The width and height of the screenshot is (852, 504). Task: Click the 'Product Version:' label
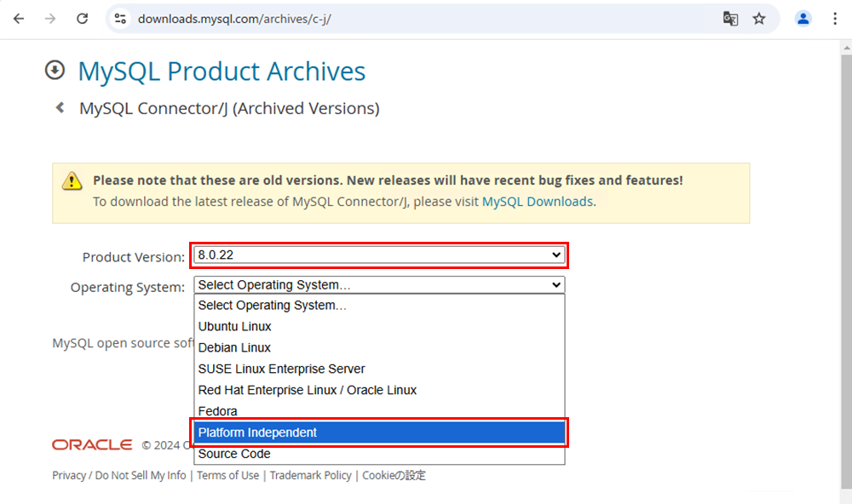tap(134, 257)
